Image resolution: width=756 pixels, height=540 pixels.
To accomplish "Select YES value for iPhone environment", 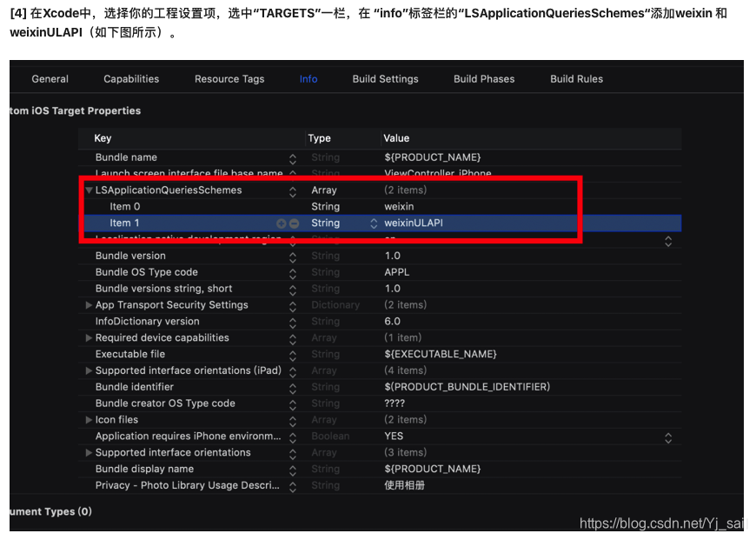I will tap(394, 437).
